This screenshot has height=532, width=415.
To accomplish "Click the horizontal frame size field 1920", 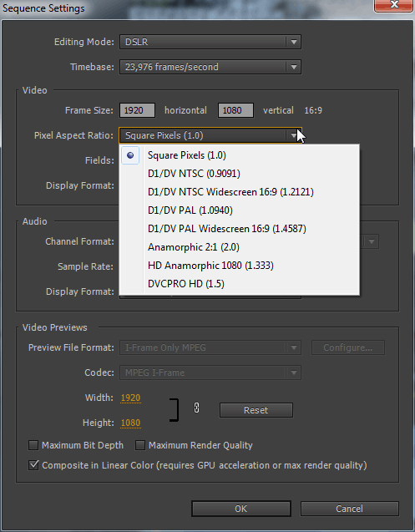I will (x=138, y=110).
